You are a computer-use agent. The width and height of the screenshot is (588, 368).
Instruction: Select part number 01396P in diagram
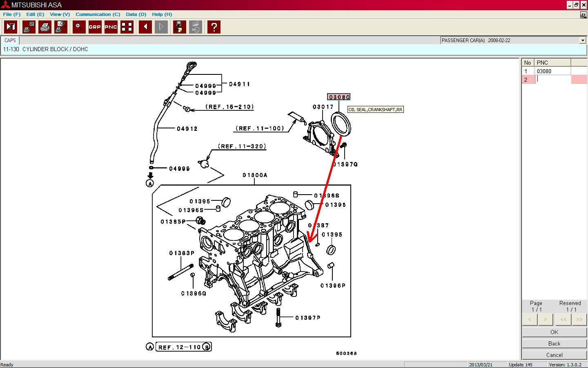coord(333,286)
